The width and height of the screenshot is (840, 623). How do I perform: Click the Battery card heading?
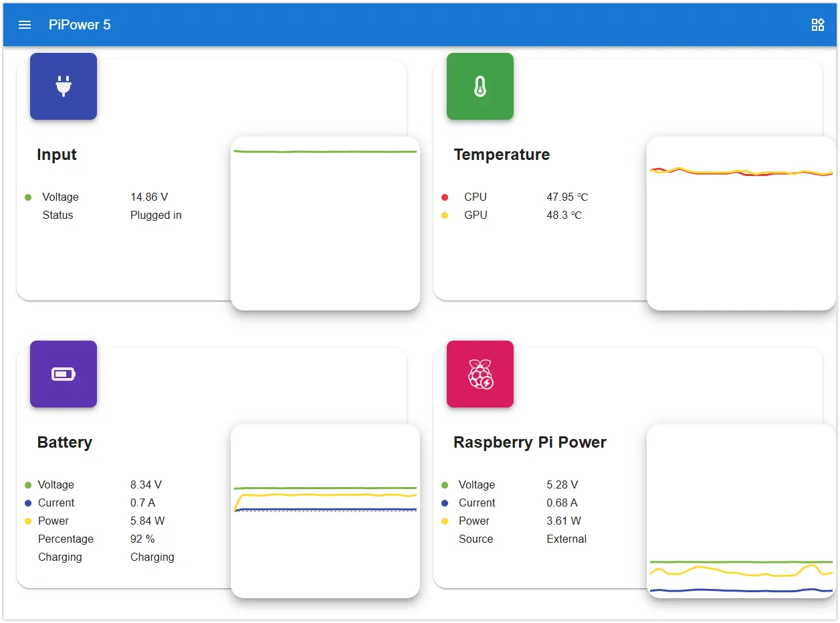coord(64,442)
